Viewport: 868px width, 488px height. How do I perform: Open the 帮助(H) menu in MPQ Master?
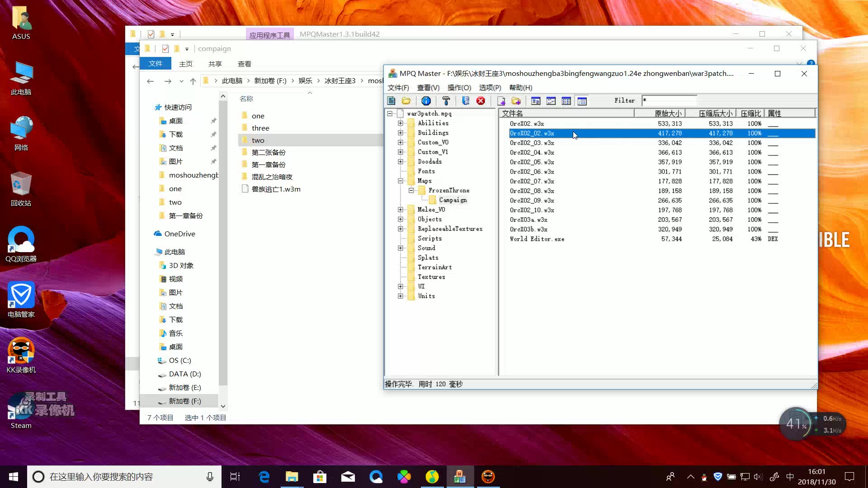(521, 88)
